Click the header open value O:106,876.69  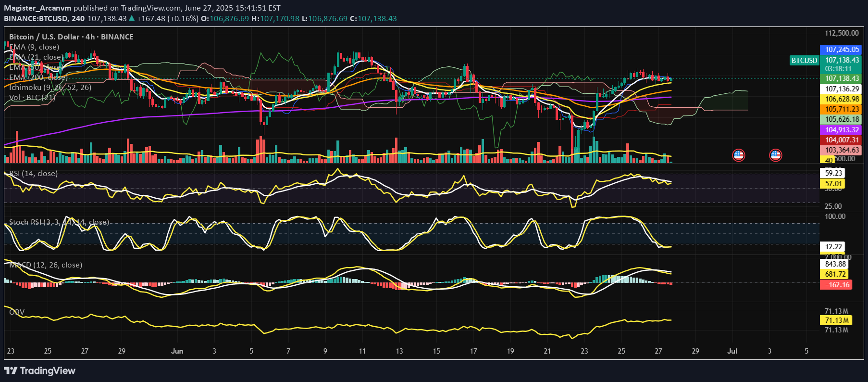tap(225, 18)
